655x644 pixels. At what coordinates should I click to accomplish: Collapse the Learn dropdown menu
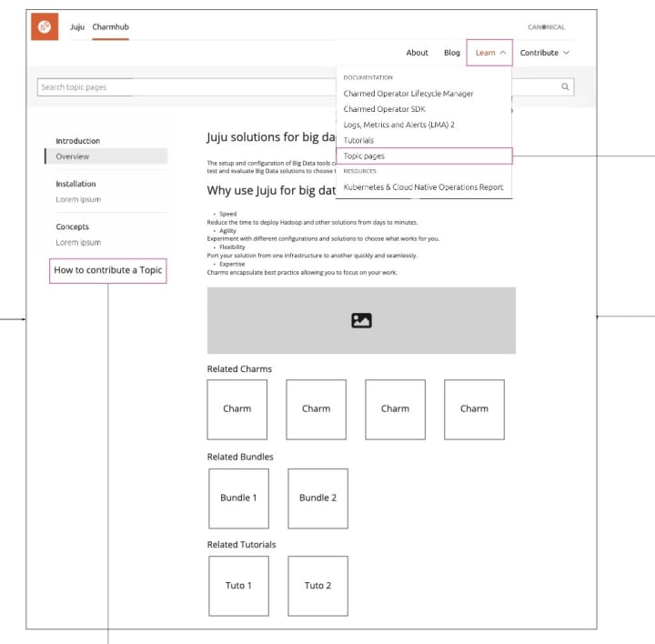coord(489,53)
